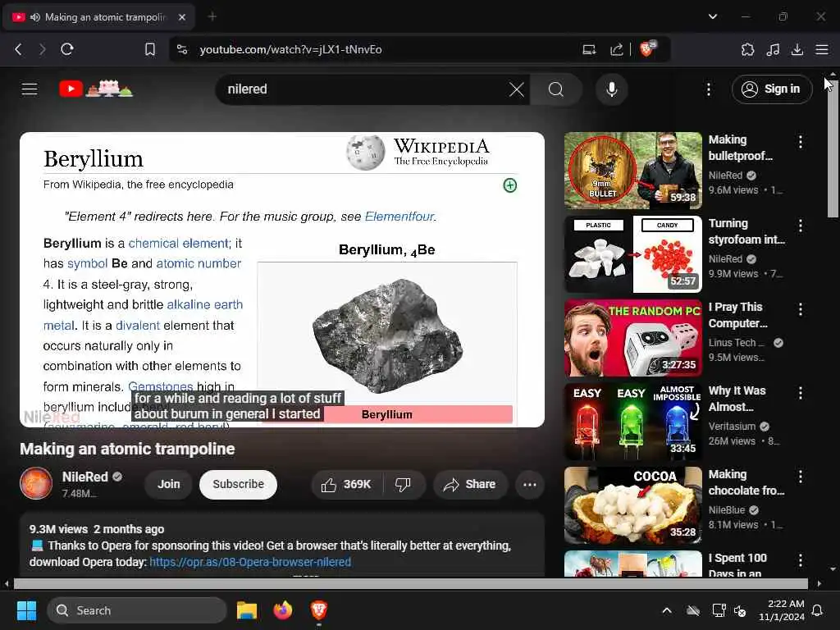Play the Turning styrofoam thumbnail

click(632, 254)
